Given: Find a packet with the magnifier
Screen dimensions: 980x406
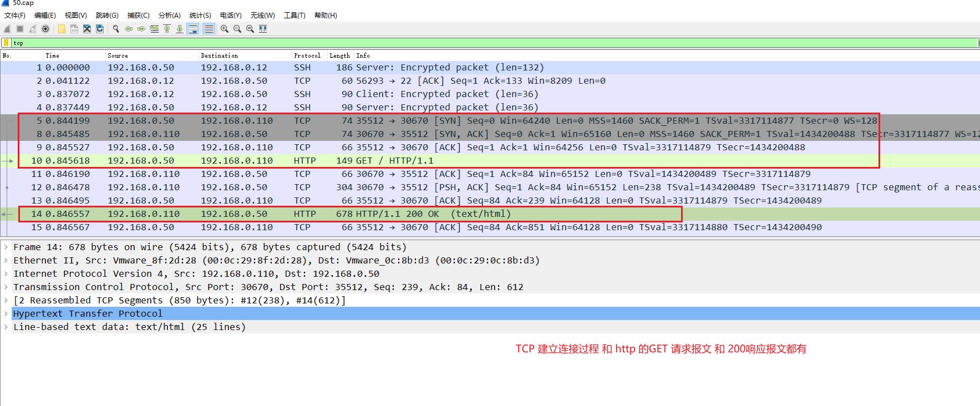Looking at the screenshot, I should pos(116,29).
